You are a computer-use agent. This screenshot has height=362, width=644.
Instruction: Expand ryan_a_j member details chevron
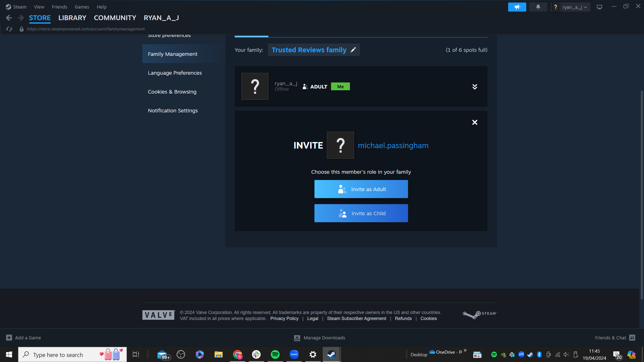click(475, 87)
